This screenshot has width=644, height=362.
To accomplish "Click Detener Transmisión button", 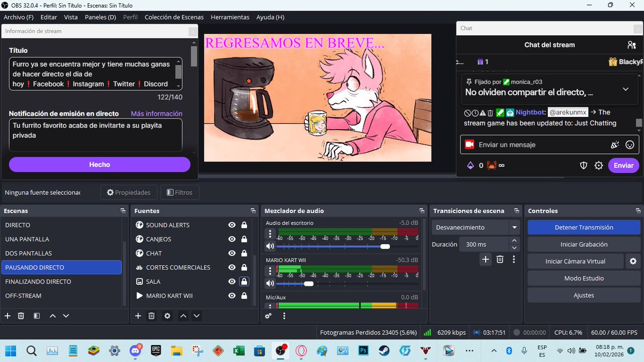I will click(x=584, y=227).
